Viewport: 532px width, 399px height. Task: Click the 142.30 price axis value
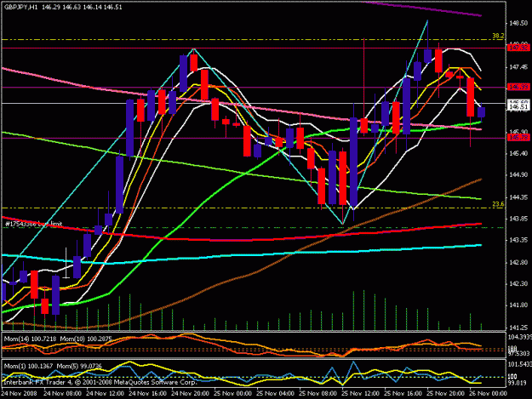tap(518, 283)
